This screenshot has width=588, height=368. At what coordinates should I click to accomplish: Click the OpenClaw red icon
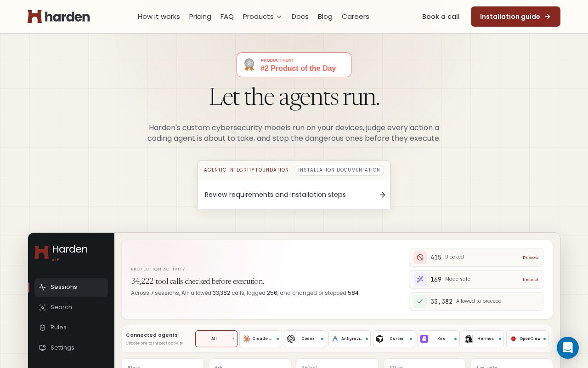(514, 339)
